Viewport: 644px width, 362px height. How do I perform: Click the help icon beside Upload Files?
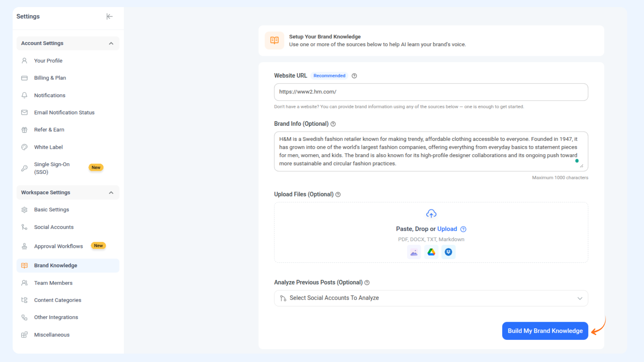pos(338,194)
